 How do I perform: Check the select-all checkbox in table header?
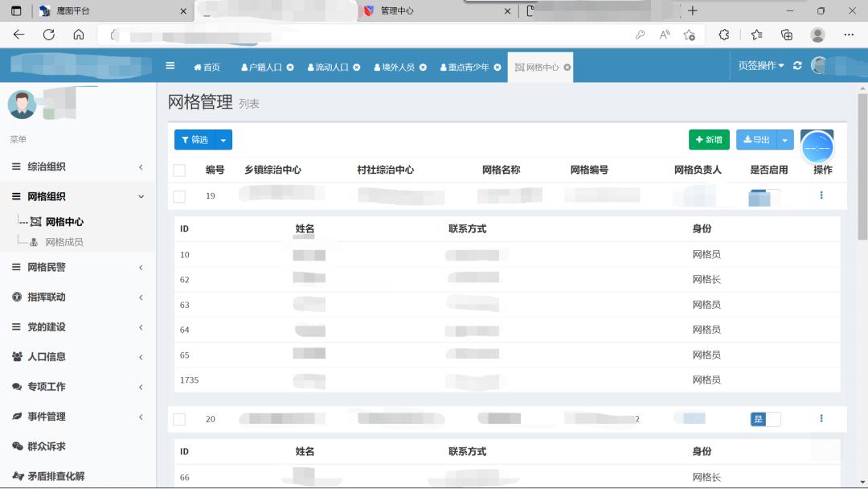coord(180,170)
